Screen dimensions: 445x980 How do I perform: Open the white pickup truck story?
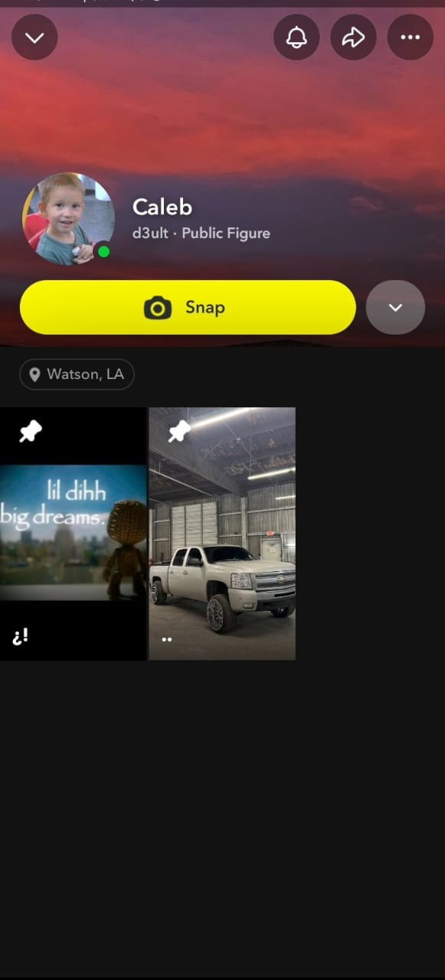(x=222, y=534)
